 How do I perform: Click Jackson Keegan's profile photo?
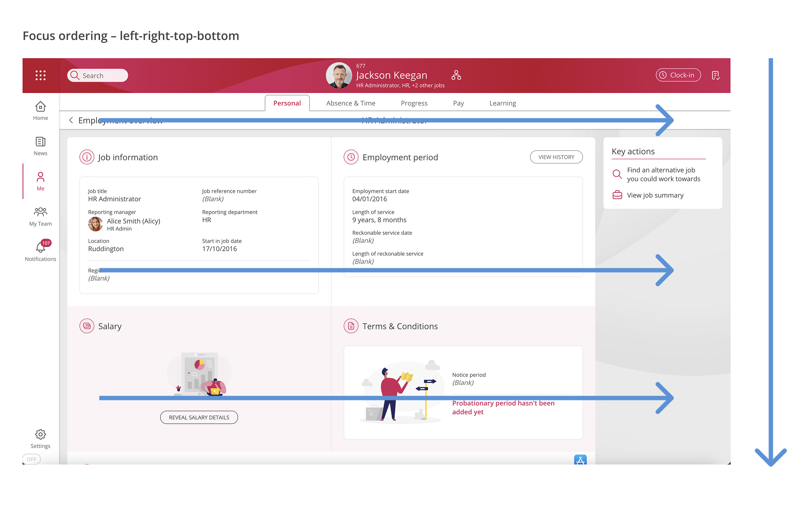[339, 75]
